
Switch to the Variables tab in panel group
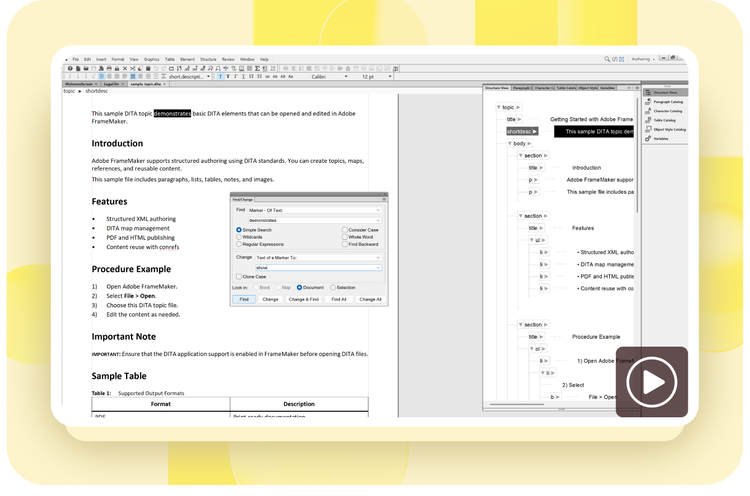coord(607,88)
